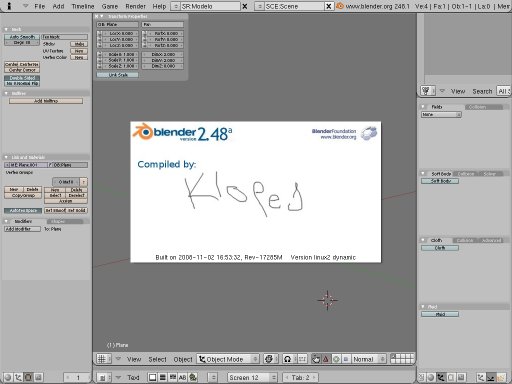Open the Screen 12 font size dropdown
Viewport: 512px width, 384px height.
[252, 378]
